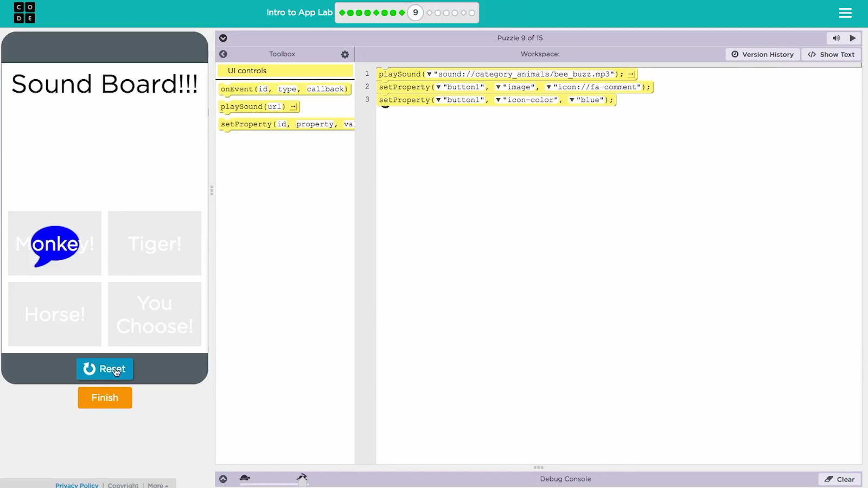The width and height of the screenshot is (868, 488).
Task: Click the Tiger! sound board button
Action: click(155, 243)
